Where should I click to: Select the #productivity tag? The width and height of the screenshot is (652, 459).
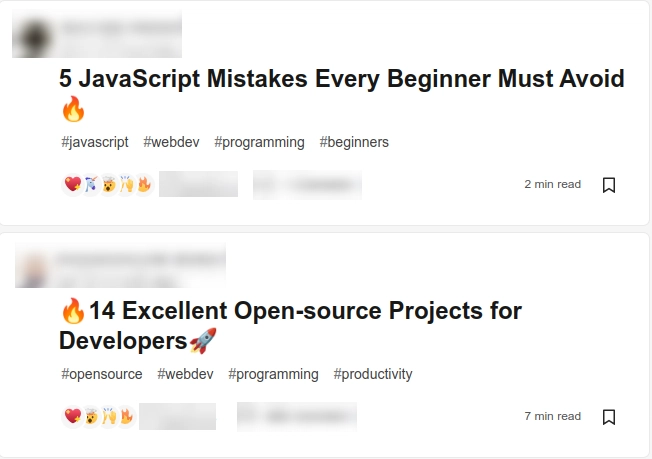(x=373, y=374)
